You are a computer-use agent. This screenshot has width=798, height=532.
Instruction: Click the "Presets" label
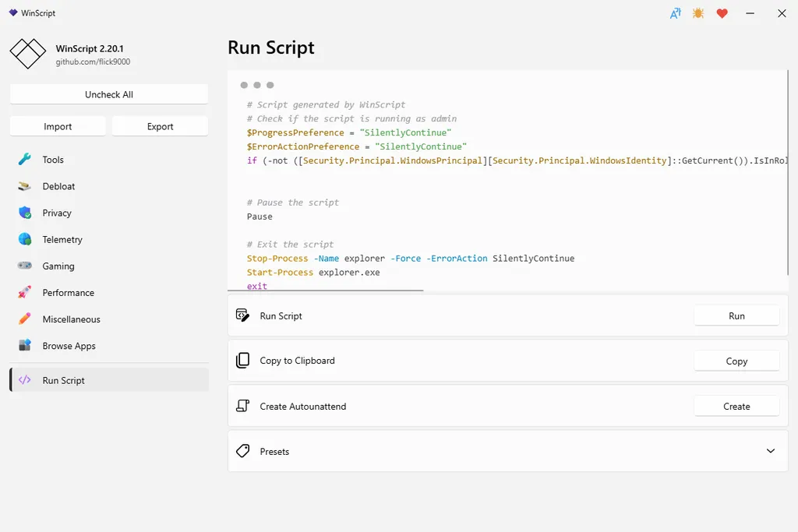pos(274,452)
